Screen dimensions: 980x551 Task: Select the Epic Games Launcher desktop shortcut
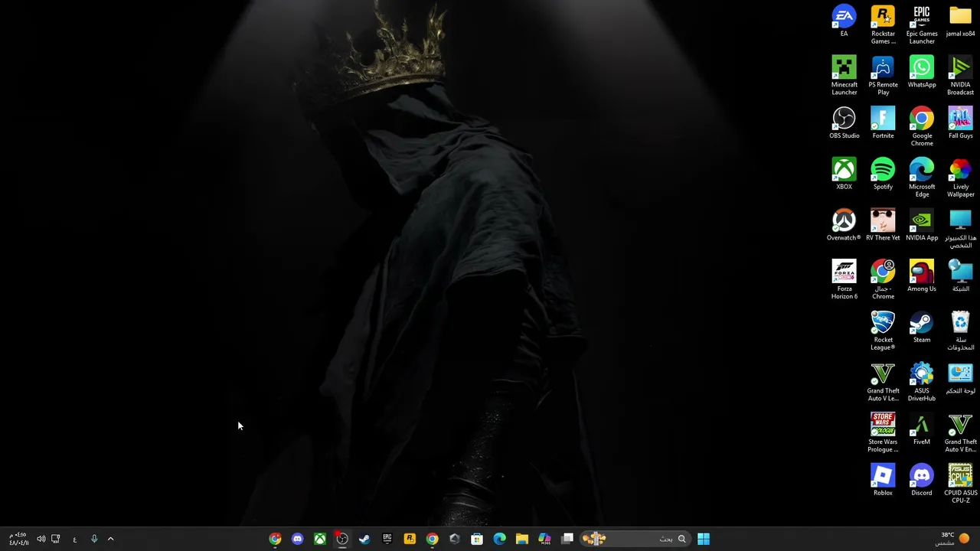[922, 24]
